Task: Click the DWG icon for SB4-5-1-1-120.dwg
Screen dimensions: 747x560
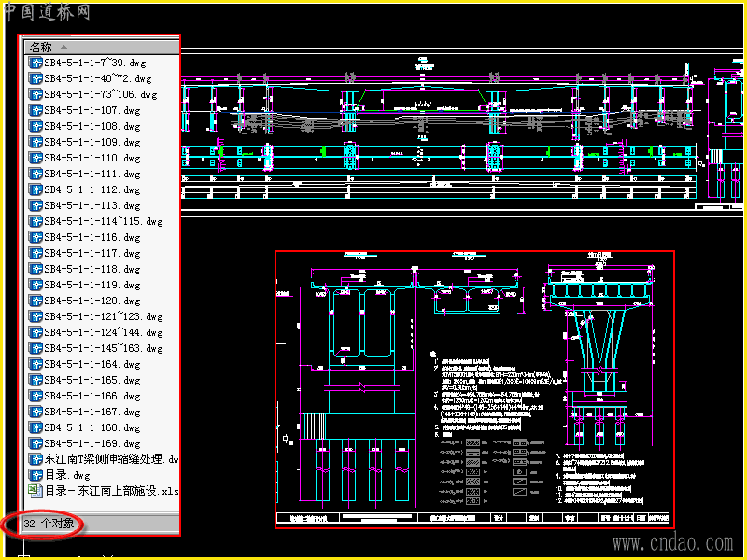Action: tap(35, 301)
